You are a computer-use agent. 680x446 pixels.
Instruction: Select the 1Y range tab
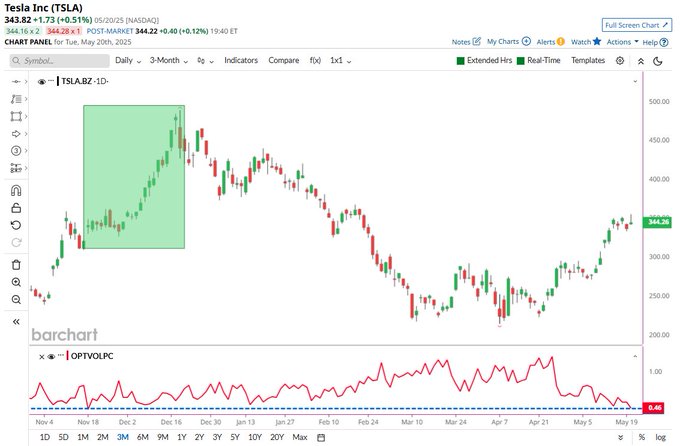[x=182, y=437]
